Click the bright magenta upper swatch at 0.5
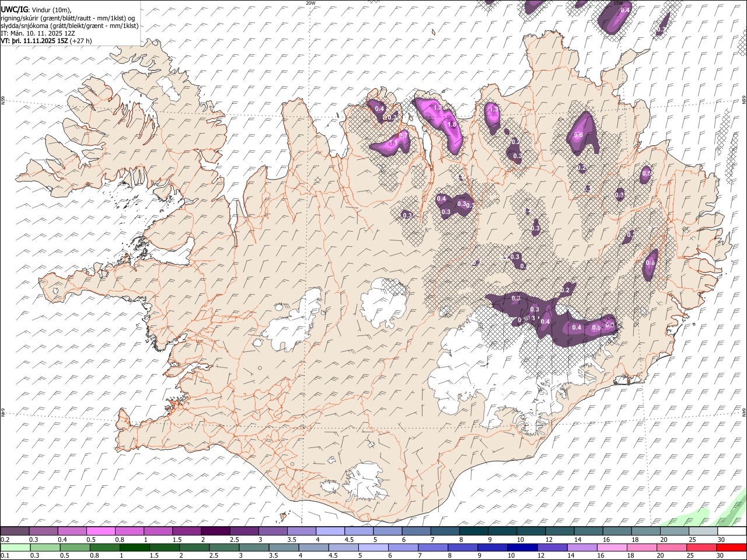The height and width of the screenshot is (560, 747). click(101, 531)
